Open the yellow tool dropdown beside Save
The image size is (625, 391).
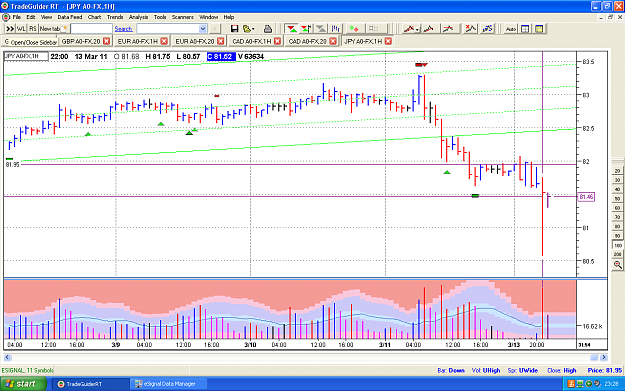coord(248,29)
